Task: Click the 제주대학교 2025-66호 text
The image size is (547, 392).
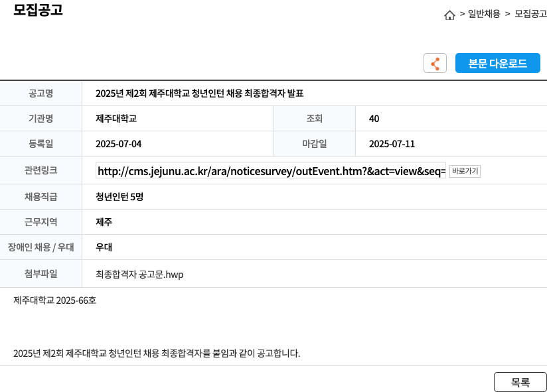Action: point(55,300)
